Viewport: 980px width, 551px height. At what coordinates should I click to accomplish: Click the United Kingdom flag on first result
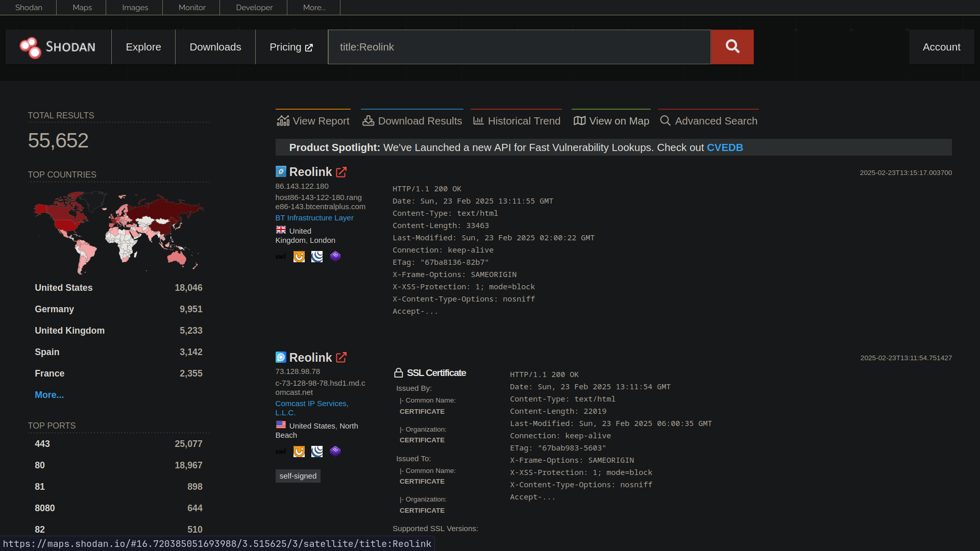click(x=281, y=230)
